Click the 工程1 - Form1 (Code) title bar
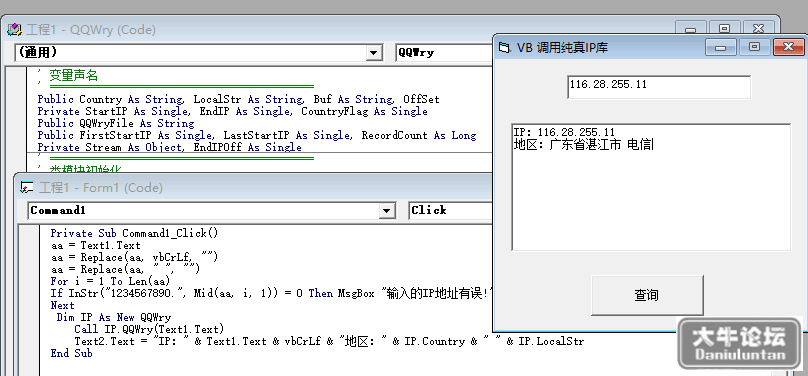This screenshot has width=808, height=376. point(100,187)
